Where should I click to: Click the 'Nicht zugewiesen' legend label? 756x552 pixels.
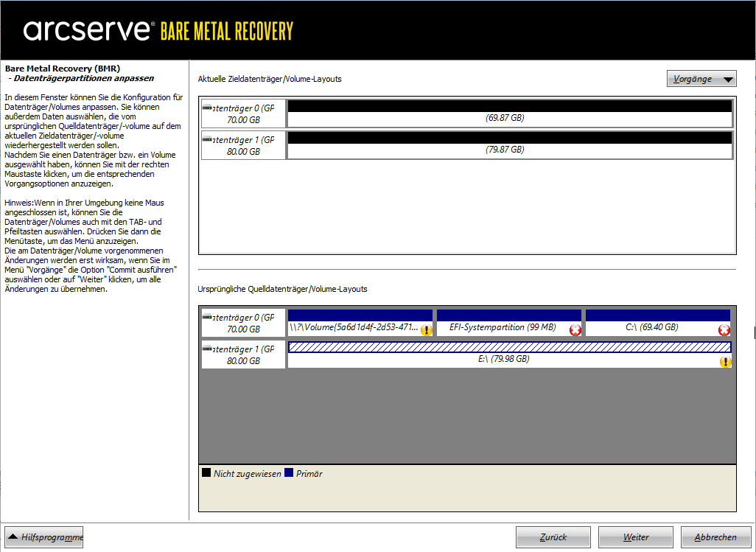click(x=248, y=474)
